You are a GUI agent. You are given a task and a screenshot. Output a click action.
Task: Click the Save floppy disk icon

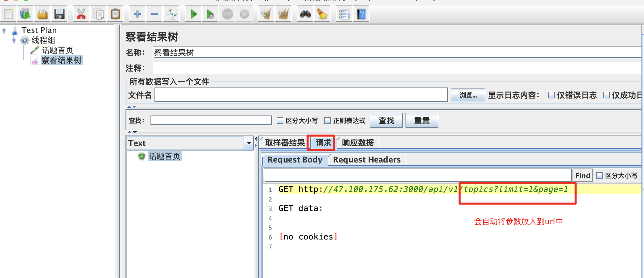coord(59,14)
